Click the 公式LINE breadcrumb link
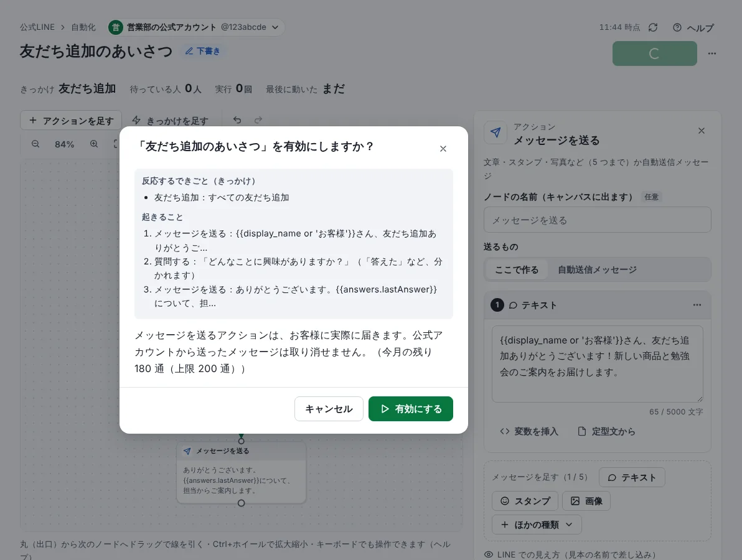742x560 pixels. (x=37, y=27)
